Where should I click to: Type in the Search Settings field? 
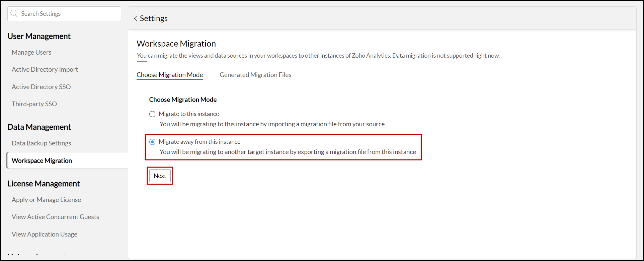click(69, 14)
